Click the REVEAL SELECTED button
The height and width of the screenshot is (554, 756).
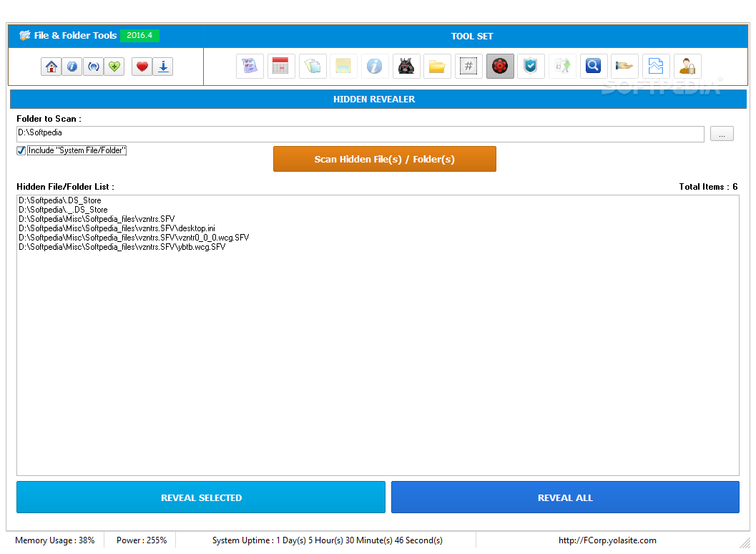click(201, 497)
